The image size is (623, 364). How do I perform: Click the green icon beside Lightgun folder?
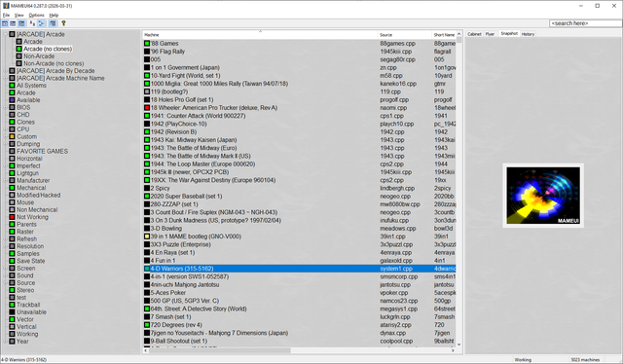12,173
